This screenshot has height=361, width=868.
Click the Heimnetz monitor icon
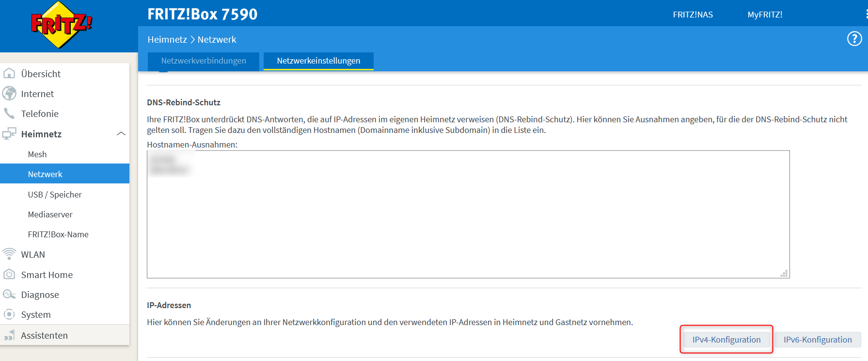click(x=9, y=134)
